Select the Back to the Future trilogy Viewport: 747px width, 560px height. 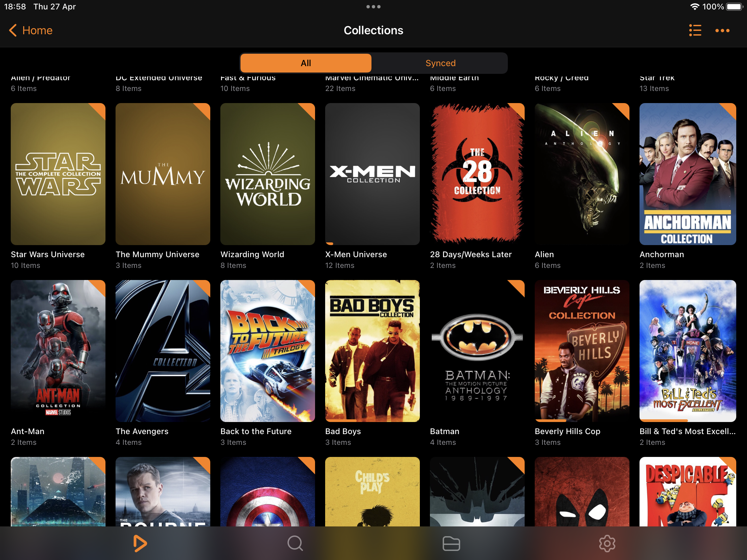pos(267,351)
